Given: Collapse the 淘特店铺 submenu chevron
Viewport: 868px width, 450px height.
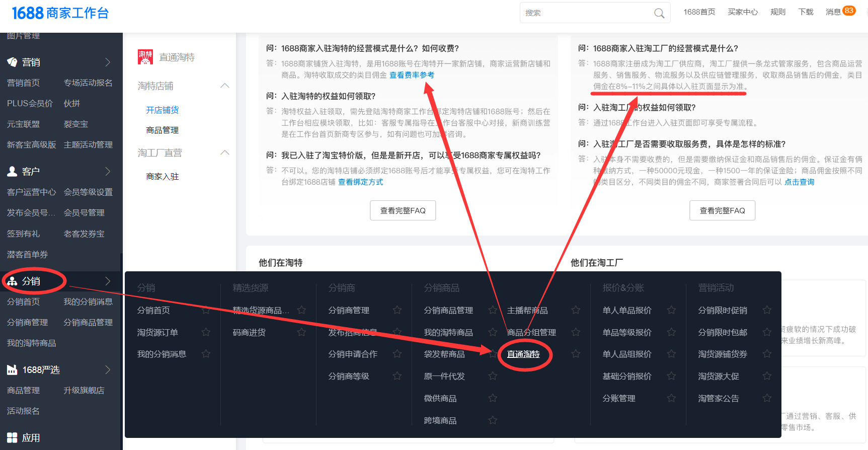Looking at the screenshot, I should click(225, 86).
